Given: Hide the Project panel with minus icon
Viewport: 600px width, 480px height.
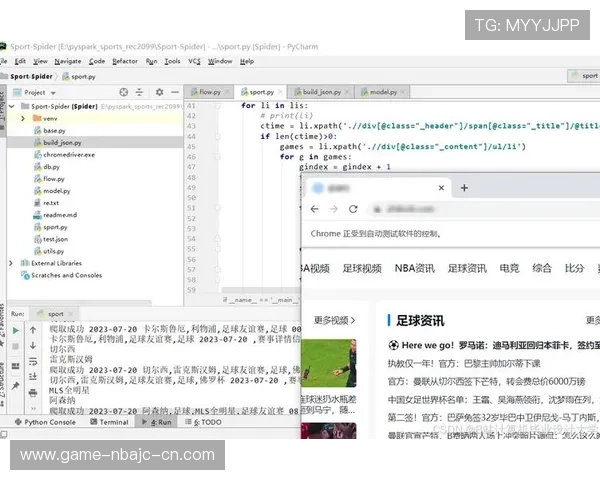Looking at the screenshot, I should pos(175,92).
